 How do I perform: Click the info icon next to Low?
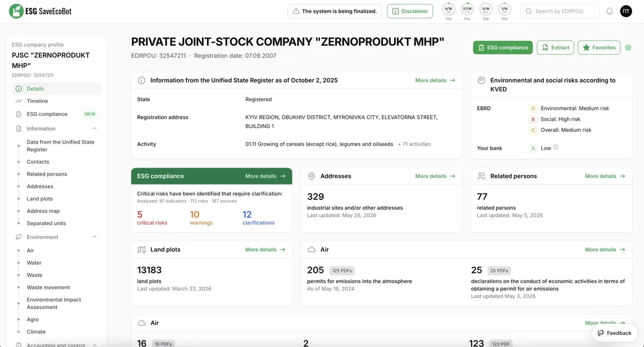point(555,147)
